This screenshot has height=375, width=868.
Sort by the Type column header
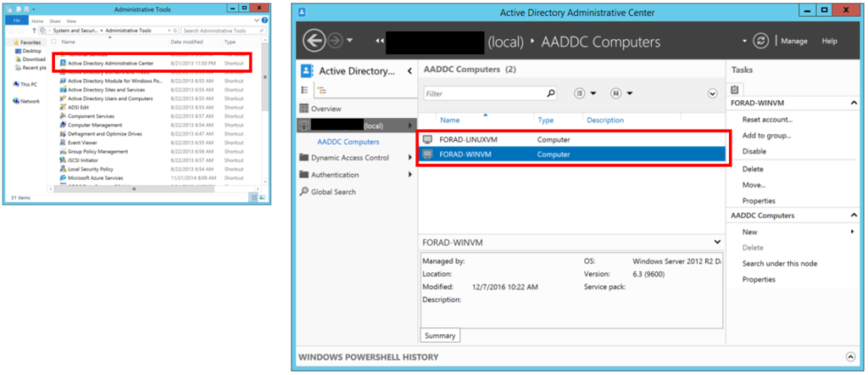(546, 120)
